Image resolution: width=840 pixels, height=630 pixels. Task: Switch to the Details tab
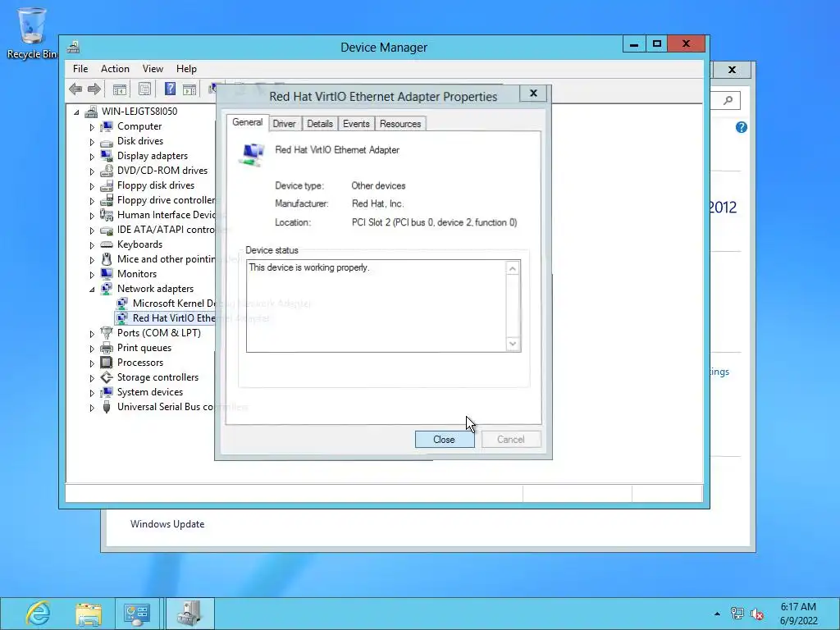click(320, 124)
